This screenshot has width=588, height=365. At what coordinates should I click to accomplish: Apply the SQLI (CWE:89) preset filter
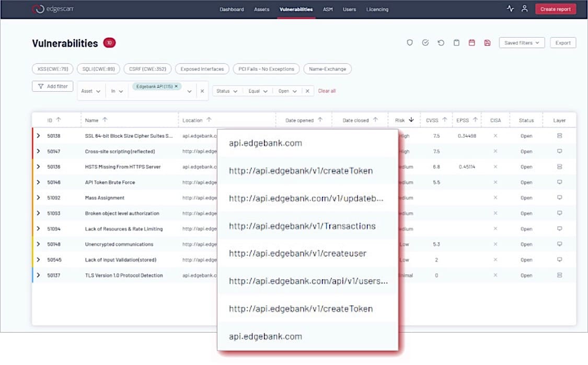coord(99,69)
